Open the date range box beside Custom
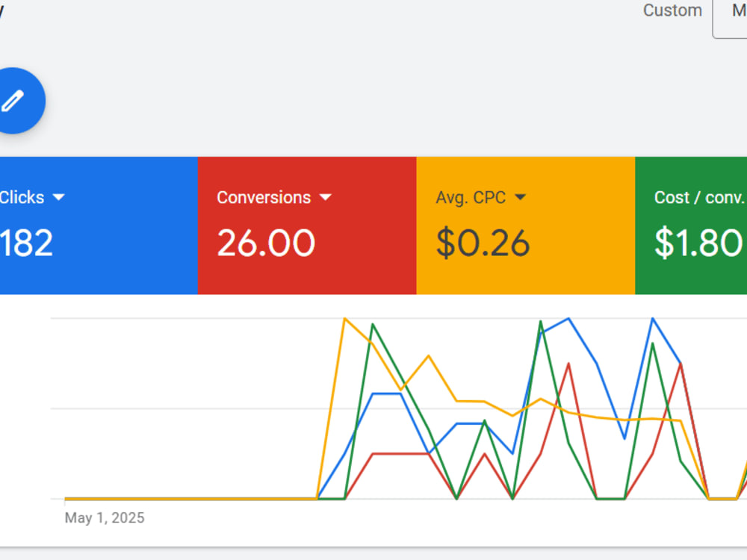The image size is (747, 560). (x=730, y=16)
